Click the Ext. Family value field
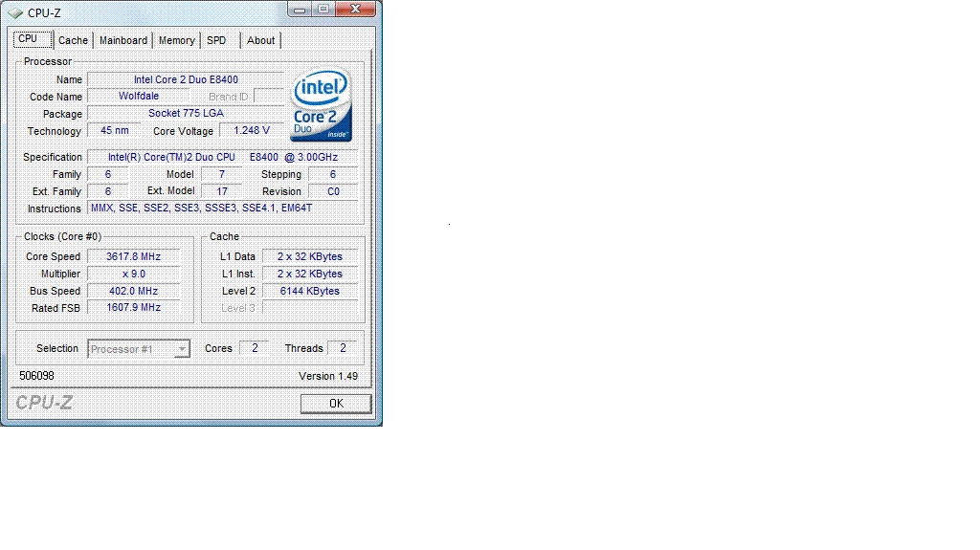The width and height of the screenshot is (980, 550). pyautogui.click(x=108, y=192)
